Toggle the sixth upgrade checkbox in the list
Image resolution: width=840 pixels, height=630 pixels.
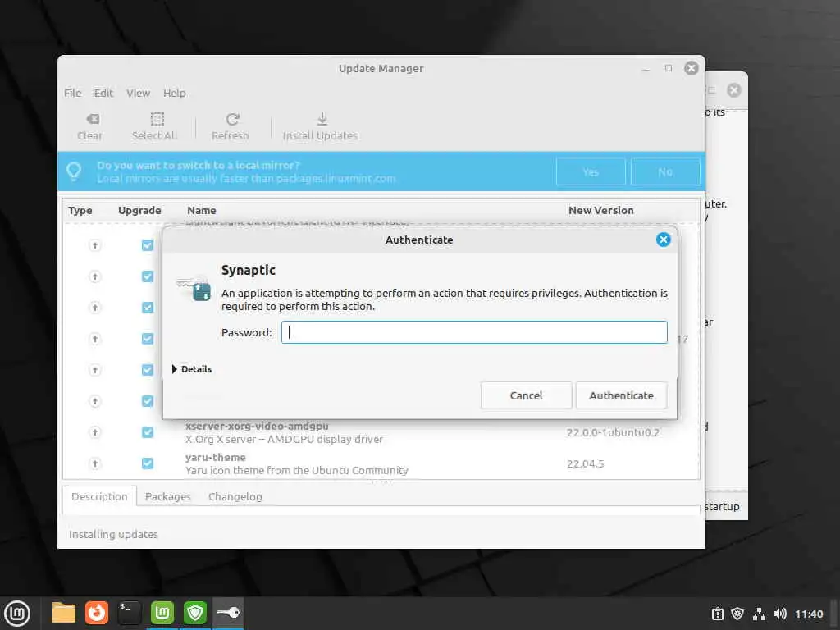coord(148,401)
